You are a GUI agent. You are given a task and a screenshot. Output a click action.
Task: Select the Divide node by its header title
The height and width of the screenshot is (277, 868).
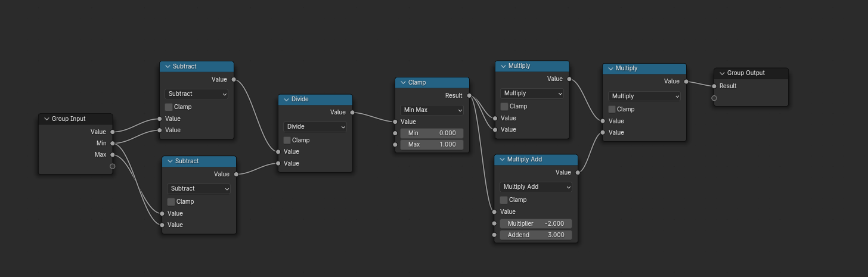tap(300, 99)
